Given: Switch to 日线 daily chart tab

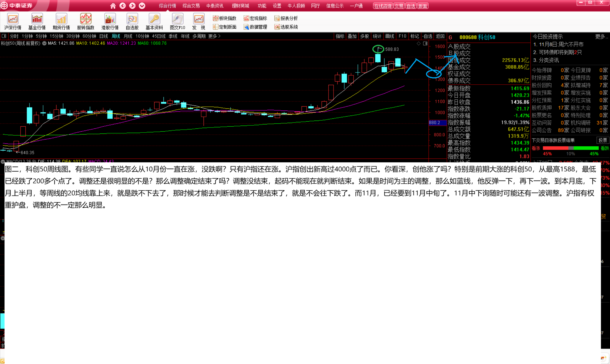Looking at the screenshot, I should [x=103, y=36].
